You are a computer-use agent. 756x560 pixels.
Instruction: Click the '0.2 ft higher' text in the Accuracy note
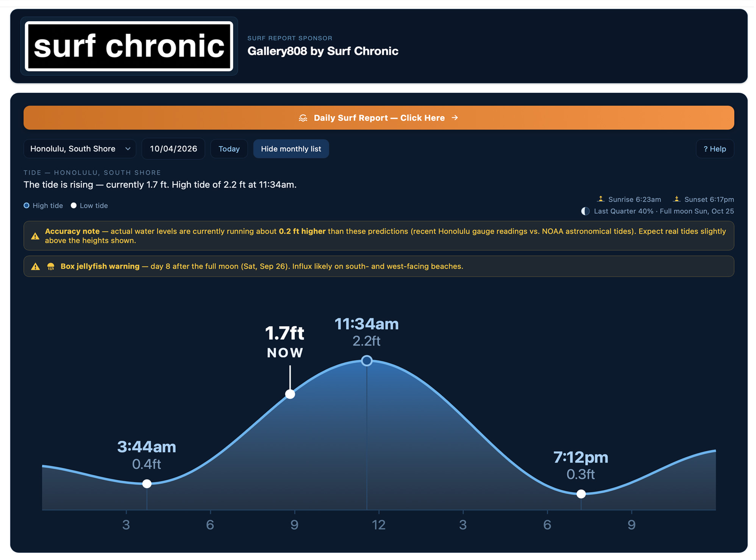tap(302, 231)
